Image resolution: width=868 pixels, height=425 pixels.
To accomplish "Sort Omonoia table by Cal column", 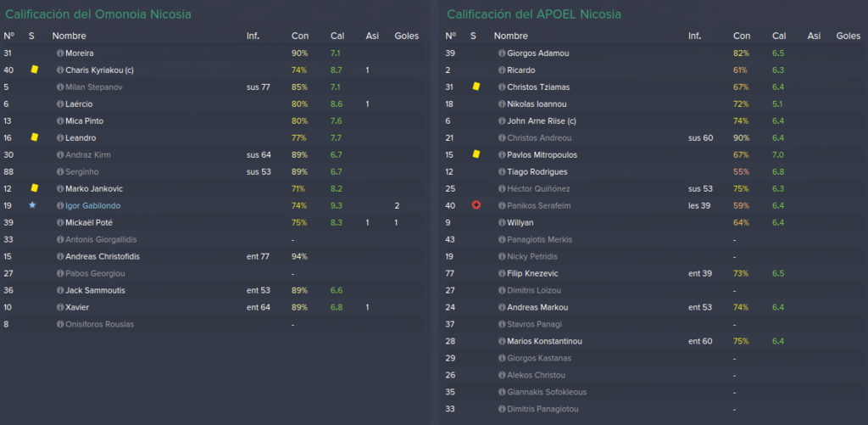I will (x=337, y=36).
